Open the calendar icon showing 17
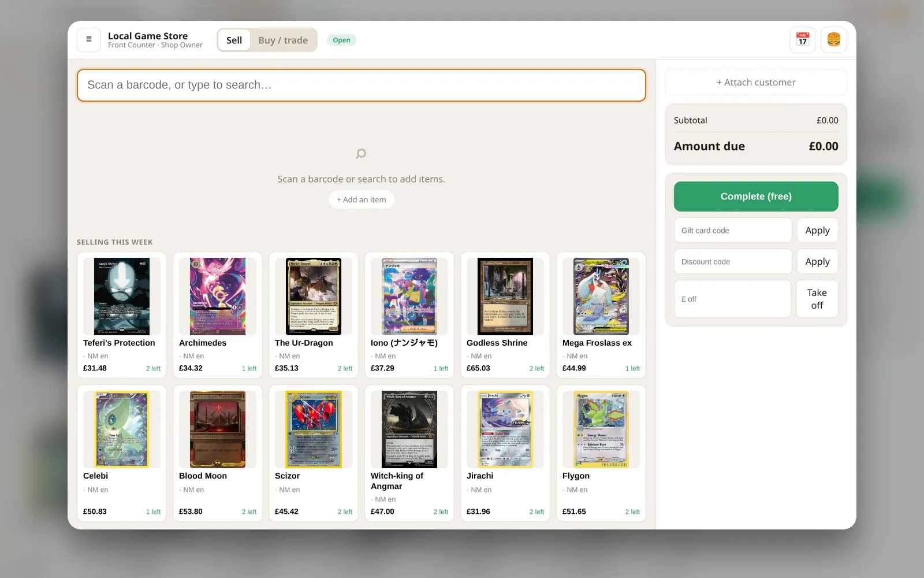 803,40
